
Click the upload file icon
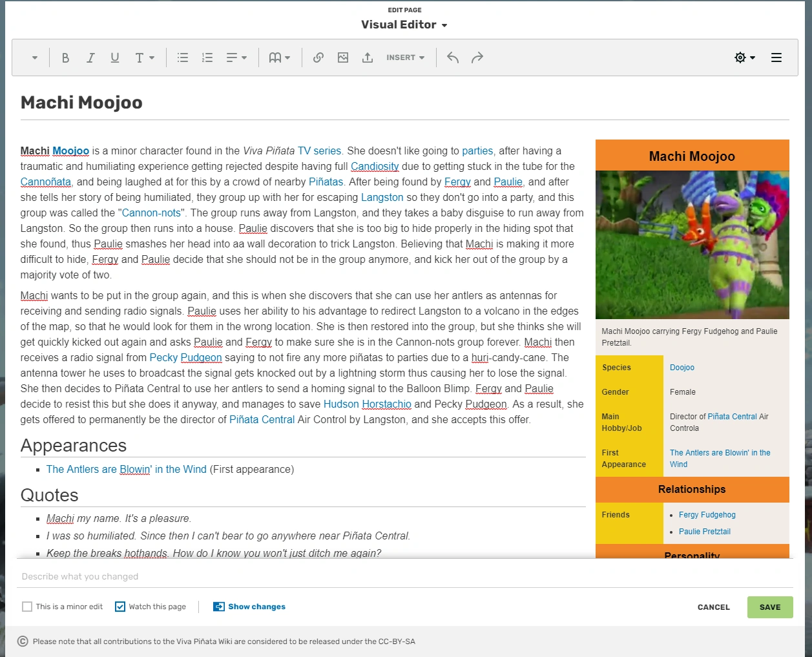pyautogui.click(x=368, y=57)
